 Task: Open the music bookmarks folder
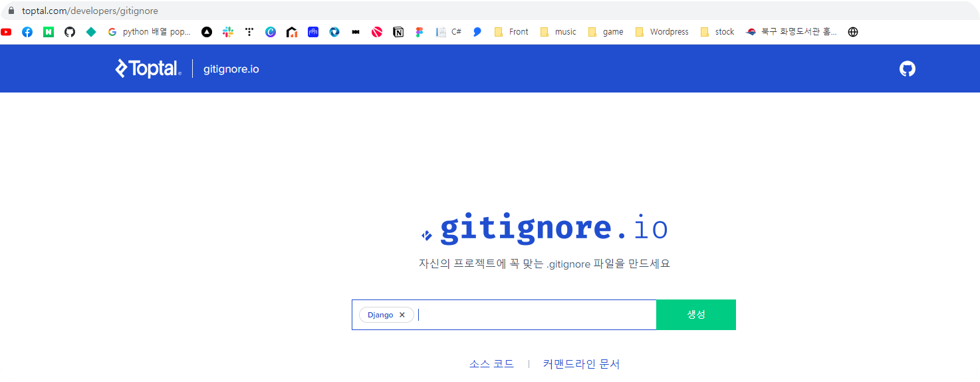click(x=558, y=32)
